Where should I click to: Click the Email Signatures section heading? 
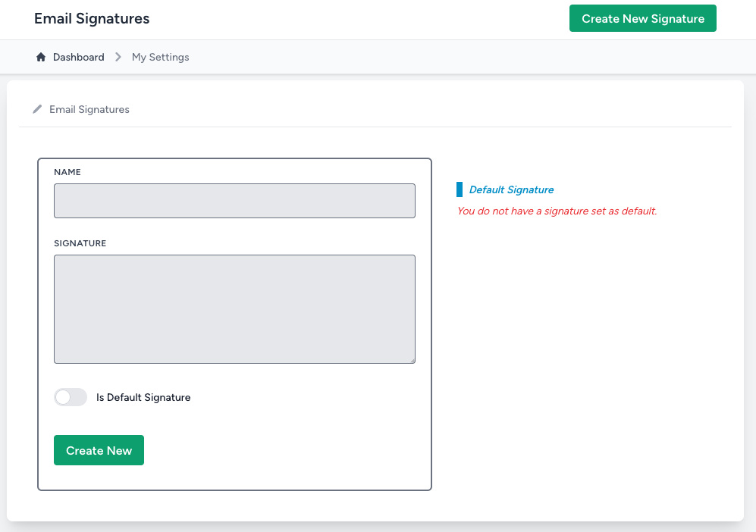click(x=89, y=109)
